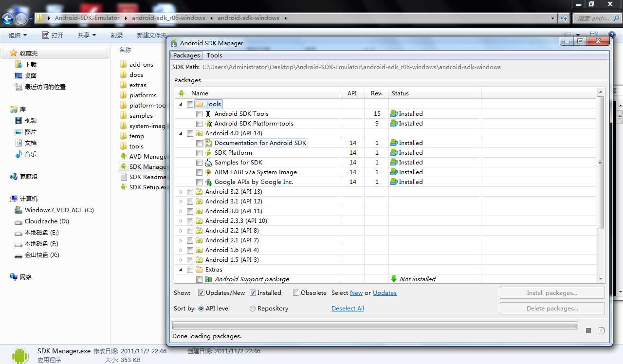Check the Android Support package checkbox

click(199, 279)
